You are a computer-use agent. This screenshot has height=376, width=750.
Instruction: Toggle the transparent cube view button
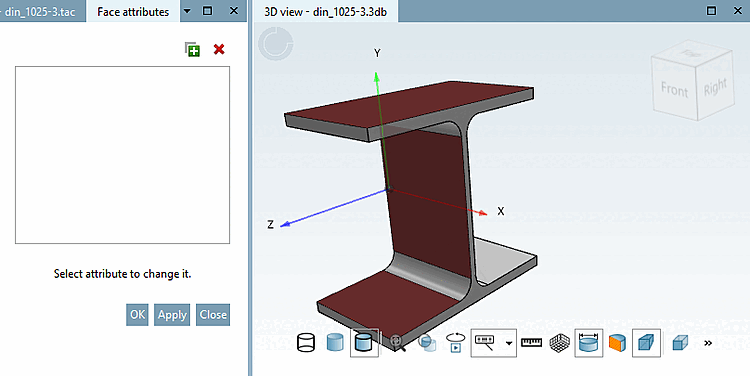coord(646,343)
